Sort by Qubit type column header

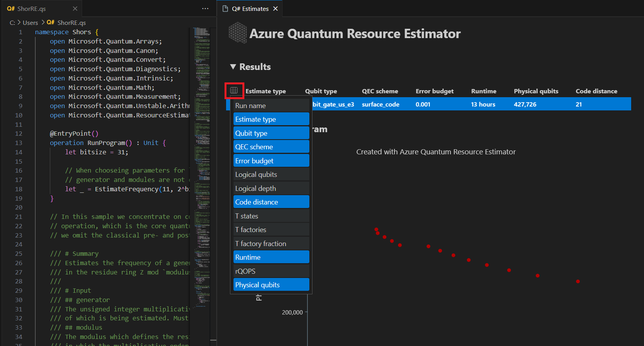[321, 91]
